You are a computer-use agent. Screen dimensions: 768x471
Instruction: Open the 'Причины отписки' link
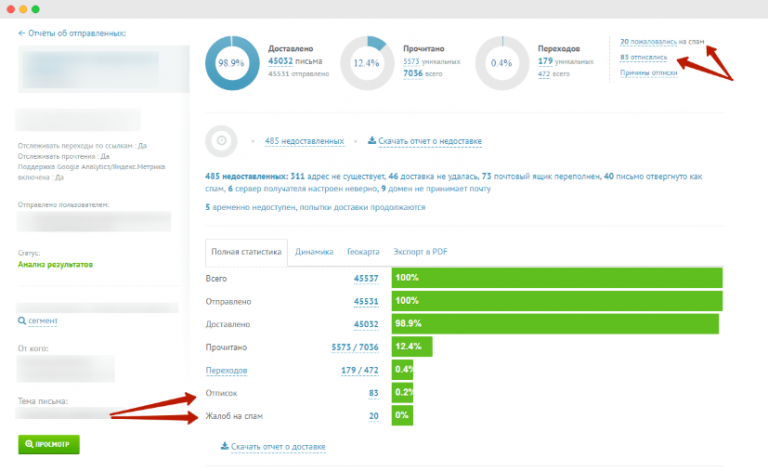(648, 73)
